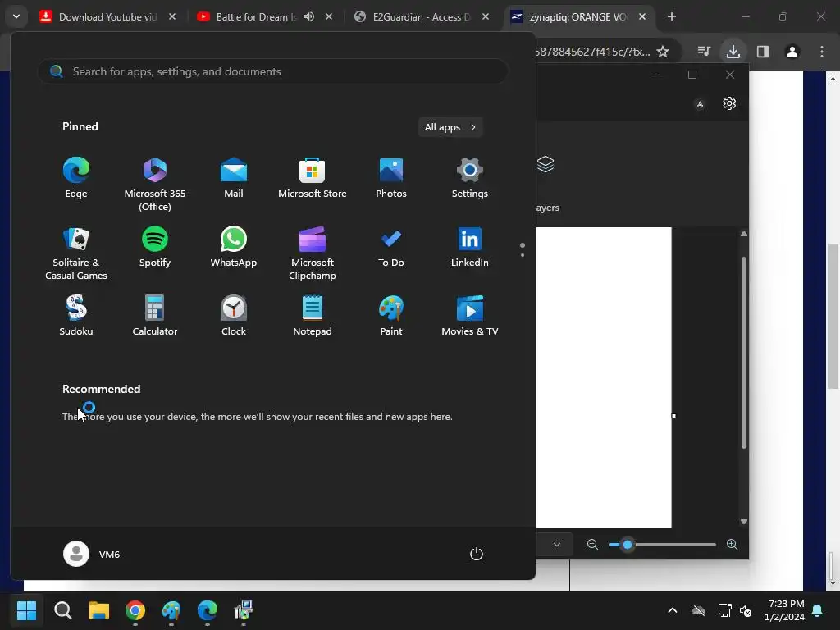
Task: Open the Paint zoom level dropdown
Action: (x=557, y=545)
